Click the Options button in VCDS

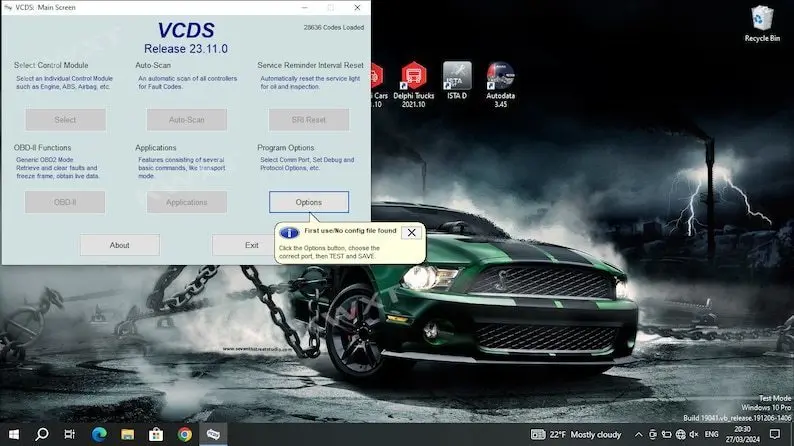point(308,202)
